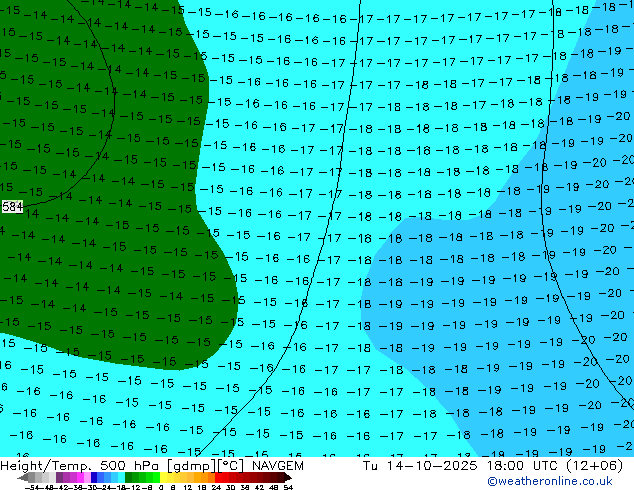Click the 584 height contour label
The image size is (634, 490).
point(12,207)
